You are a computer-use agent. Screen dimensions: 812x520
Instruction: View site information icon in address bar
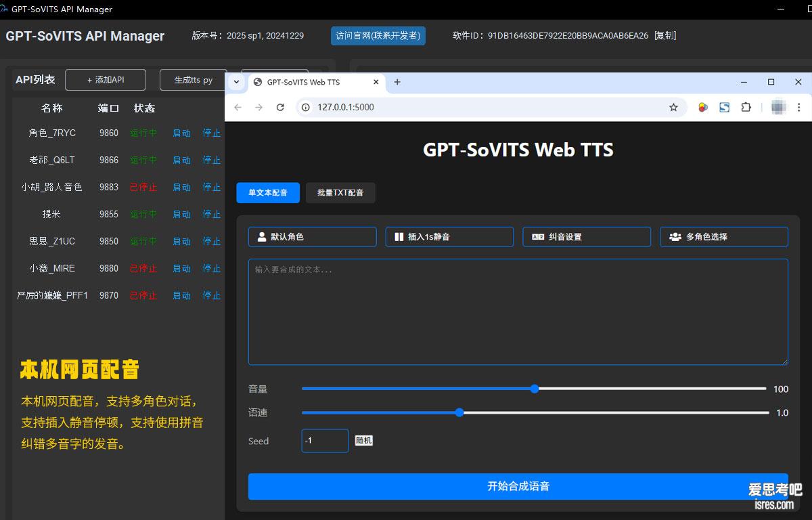pos(305,107)
